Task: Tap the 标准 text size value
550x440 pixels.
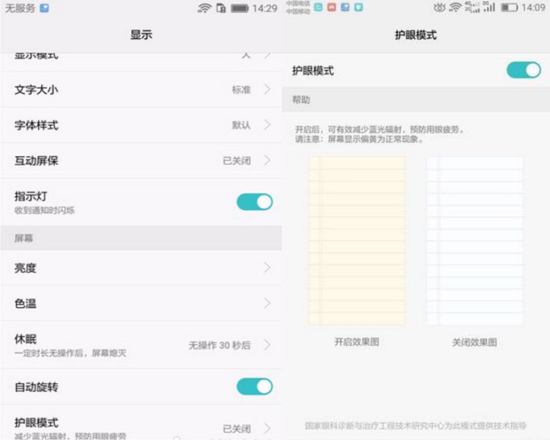Action: point(241,90)
